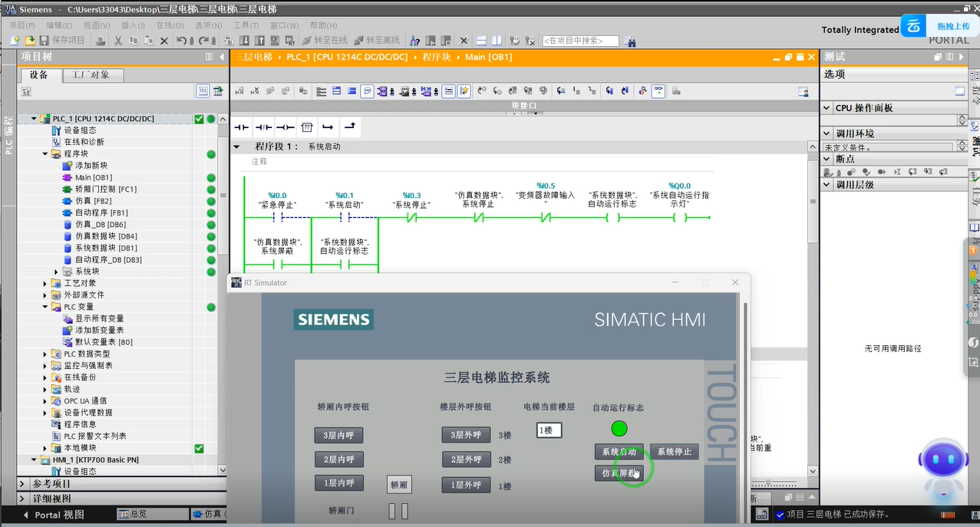
Task: Expand 调用层级 section in 测试 panel
Action: tap(827, 185)
